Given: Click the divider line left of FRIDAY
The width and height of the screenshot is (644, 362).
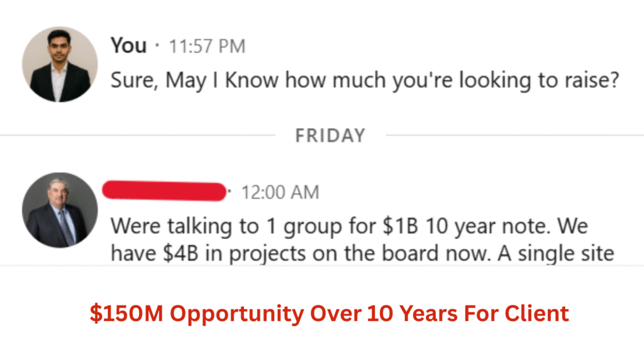Looking at the screenshot, I should 137,135.
